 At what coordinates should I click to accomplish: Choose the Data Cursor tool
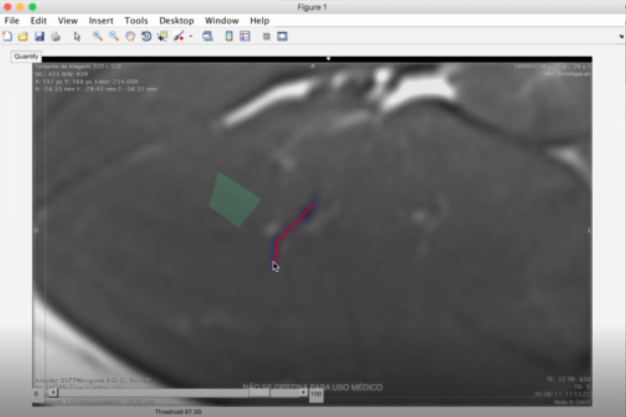click(x=161, y=36)
